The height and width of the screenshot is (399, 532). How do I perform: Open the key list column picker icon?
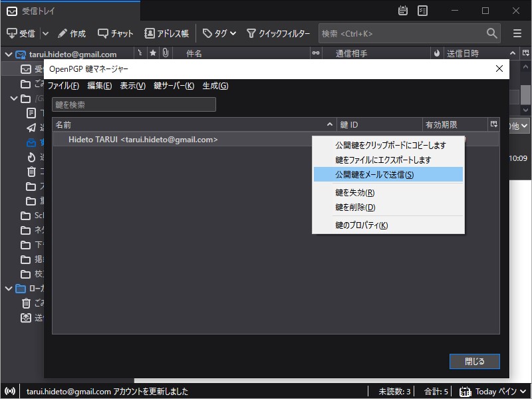click(x=494, y=124)
